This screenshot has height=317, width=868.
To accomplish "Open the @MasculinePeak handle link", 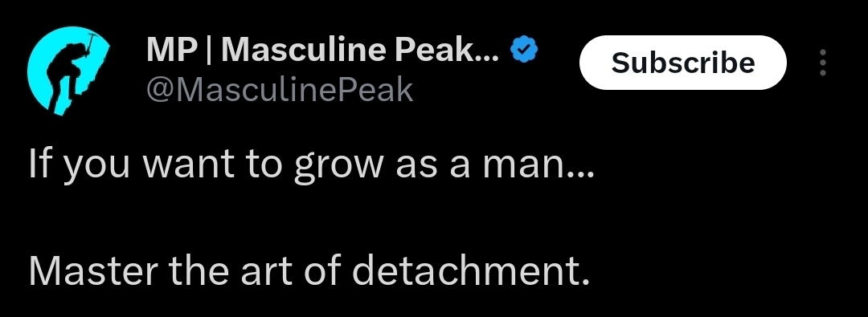I will point(280,89).
